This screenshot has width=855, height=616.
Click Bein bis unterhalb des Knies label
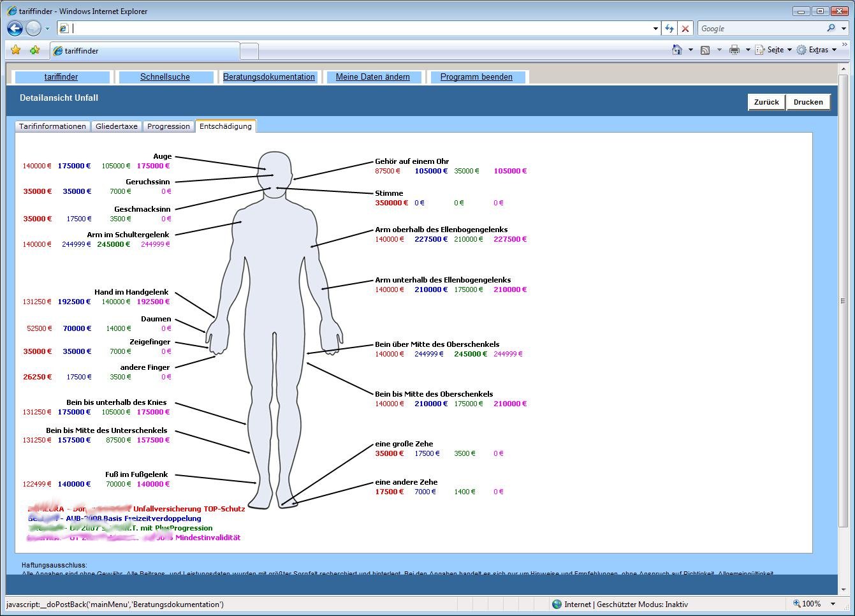pos(117,402)
